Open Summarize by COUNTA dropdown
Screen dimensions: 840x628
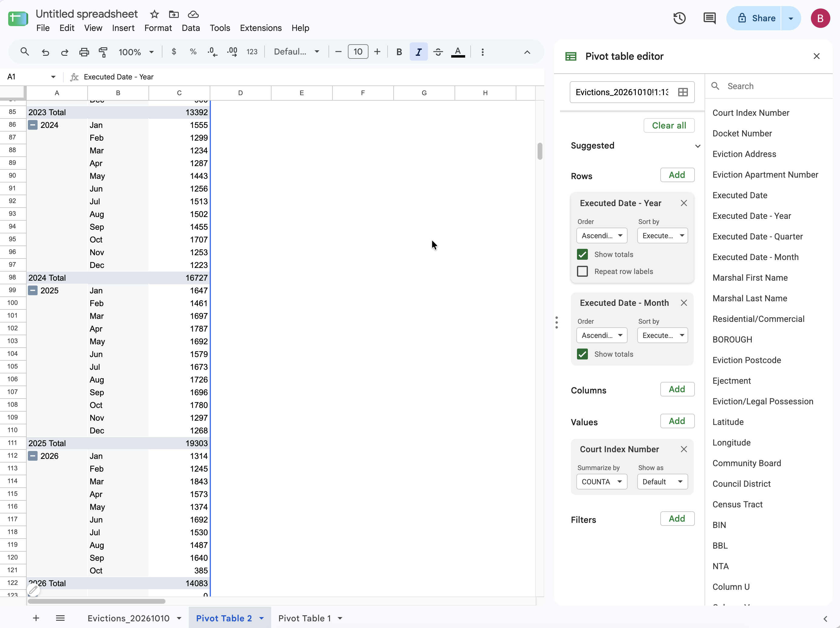[602, 482]
